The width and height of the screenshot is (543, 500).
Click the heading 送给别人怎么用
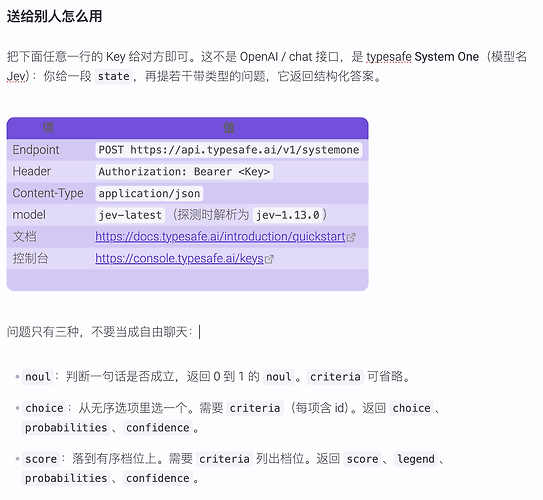pyautogui.click(x=54, y=16)
